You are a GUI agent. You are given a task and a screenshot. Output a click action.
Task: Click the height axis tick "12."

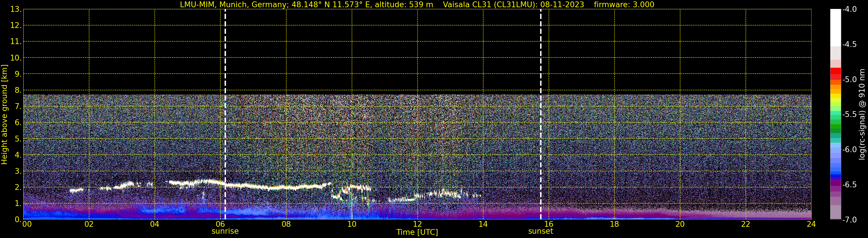16,25
